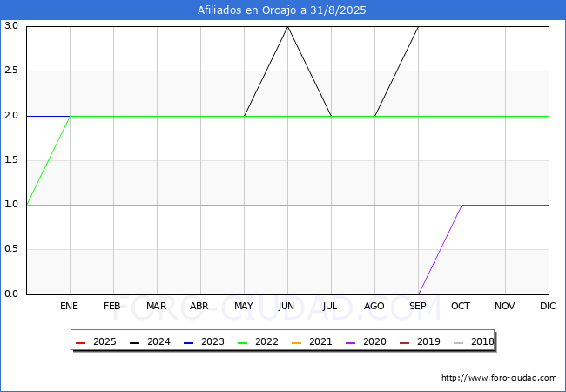Viewport: 566px width, 392px height.
Task: Click the 0.0 y-axis label
Action: coord(11,294)
